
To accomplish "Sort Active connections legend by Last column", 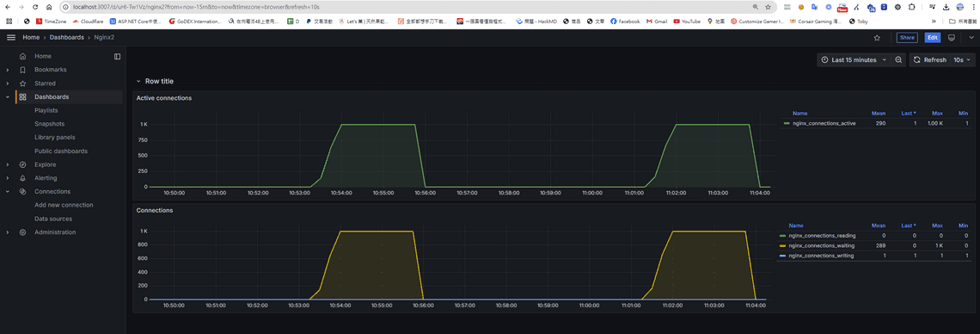I will click(x=910, y=114).
